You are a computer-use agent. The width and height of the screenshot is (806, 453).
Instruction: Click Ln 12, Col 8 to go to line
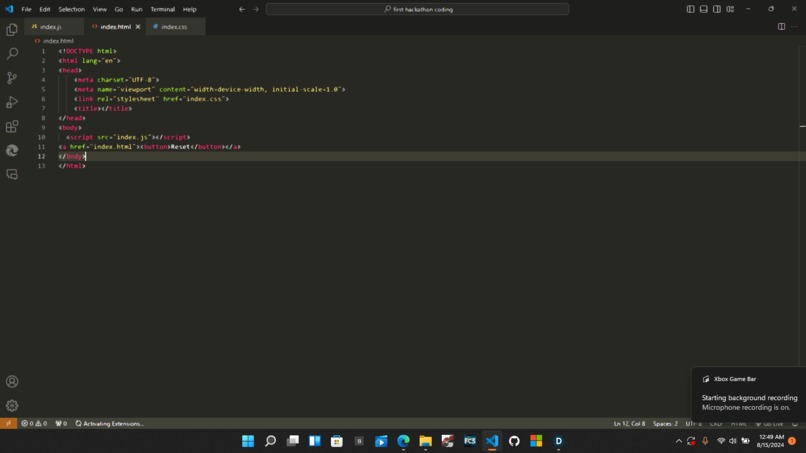(x=629, y=424)
